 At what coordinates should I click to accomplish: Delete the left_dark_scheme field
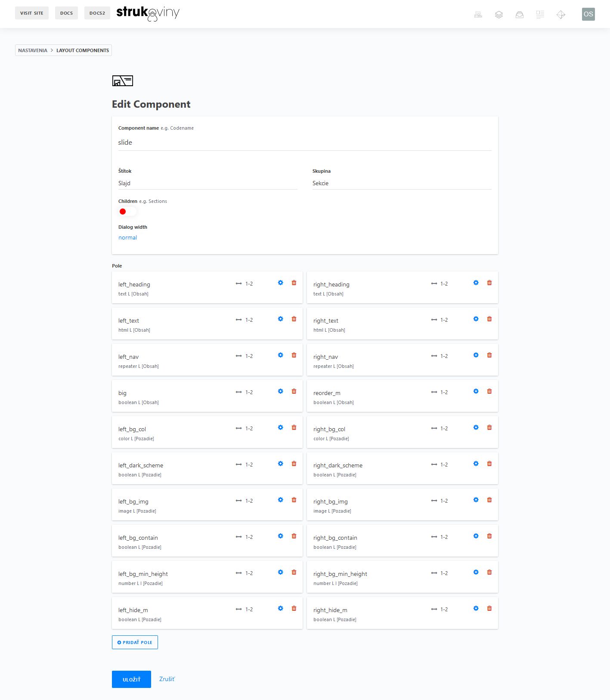click(294, 464)
